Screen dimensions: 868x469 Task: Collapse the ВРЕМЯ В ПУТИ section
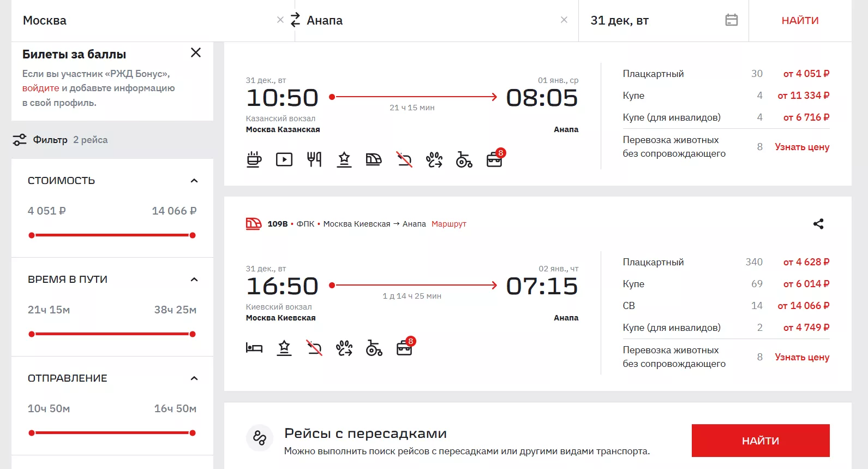194,280
